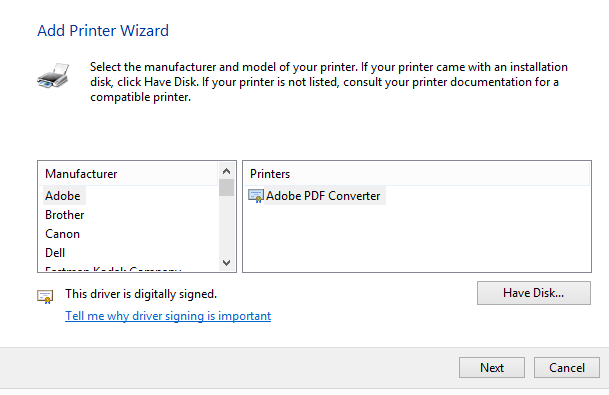The width and height of the screenshot is (609, 395).
Task: Click the Manufacturer list scroll up arrow
Action: (226, 171)
